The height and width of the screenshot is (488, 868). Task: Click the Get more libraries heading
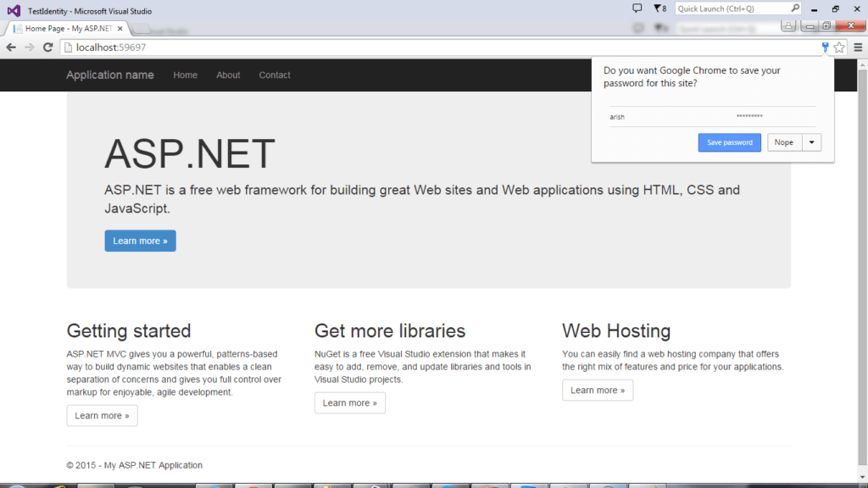point(390,331)
